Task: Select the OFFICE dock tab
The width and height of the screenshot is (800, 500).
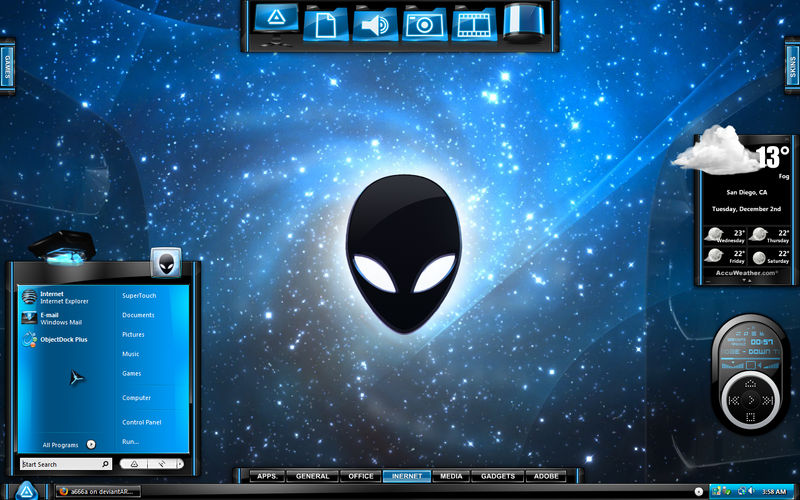Action: 361,476
